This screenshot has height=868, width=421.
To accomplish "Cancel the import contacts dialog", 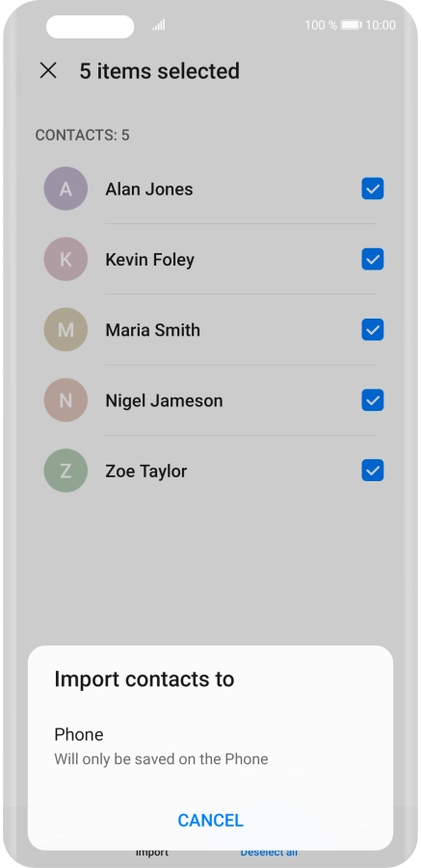I will 210,820.
